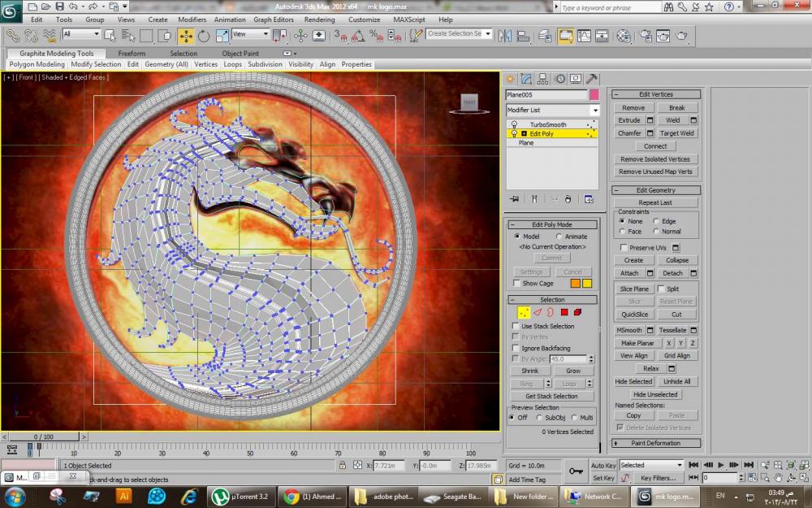This screenshot has width=812, height=508.
Task: Switch to Vertex sub-object level
Action: [524, 312]
